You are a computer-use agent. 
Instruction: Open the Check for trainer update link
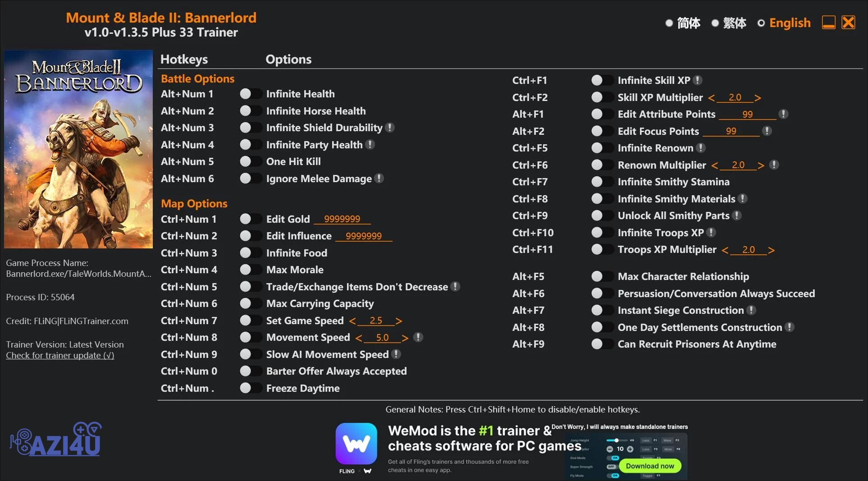[x=60, y=356]
